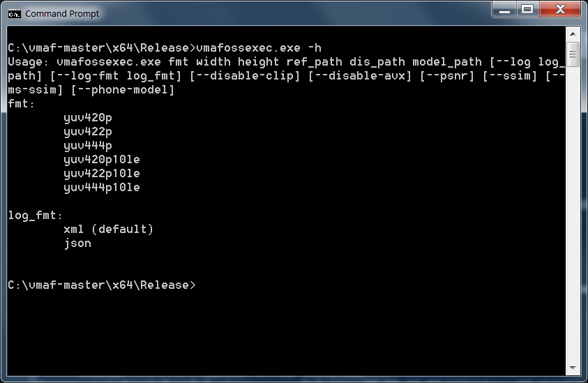Click the yuv420p10le format entry
588x383 pixels.
click(102, 160)
